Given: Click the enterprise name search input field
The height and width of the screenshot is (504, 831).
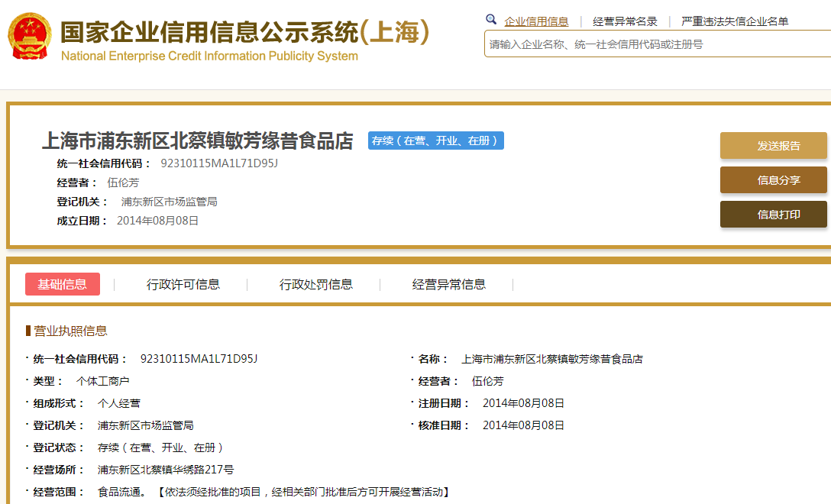Looking at the screenshot, I should [657, 44].
